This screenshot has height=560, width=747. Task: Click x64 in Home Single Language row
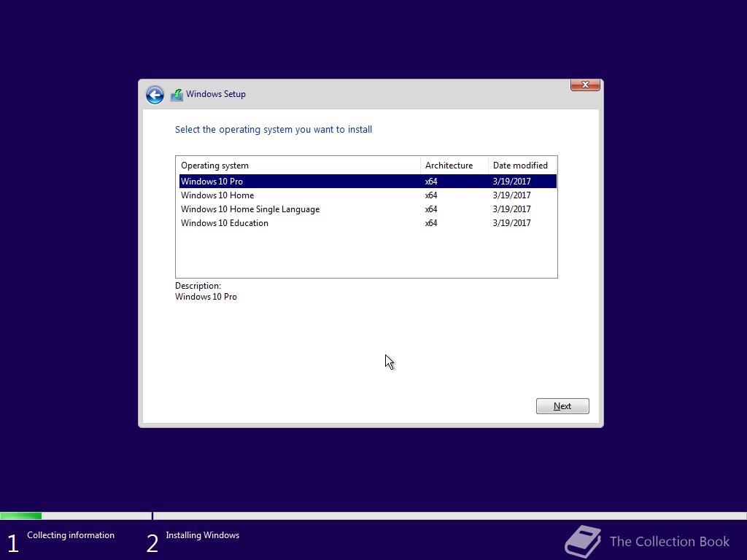(431, 209)
